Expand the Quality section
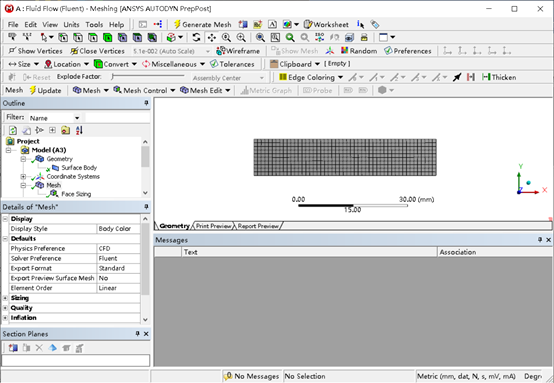554x383 pixels. 5,308
